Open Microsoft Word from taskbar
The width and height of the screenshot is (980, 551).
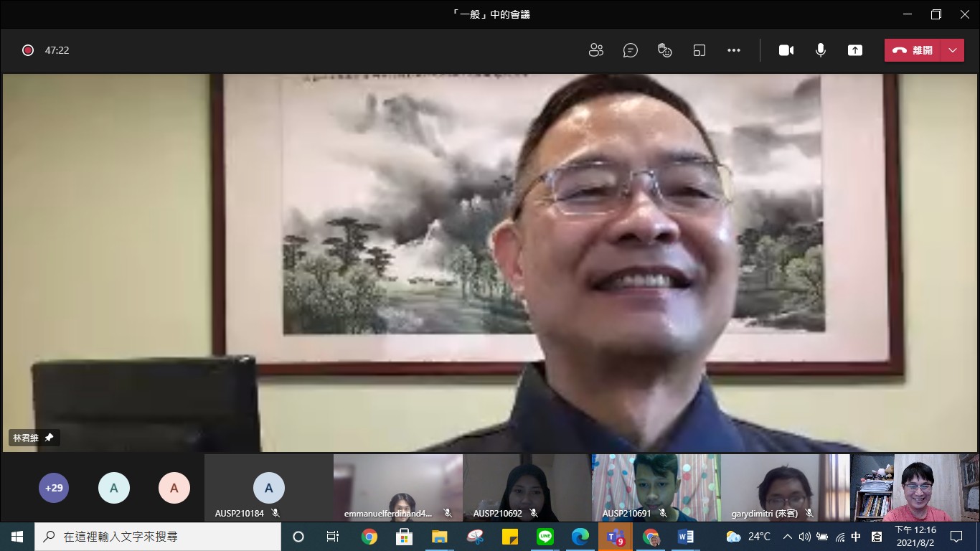(686, 537)
